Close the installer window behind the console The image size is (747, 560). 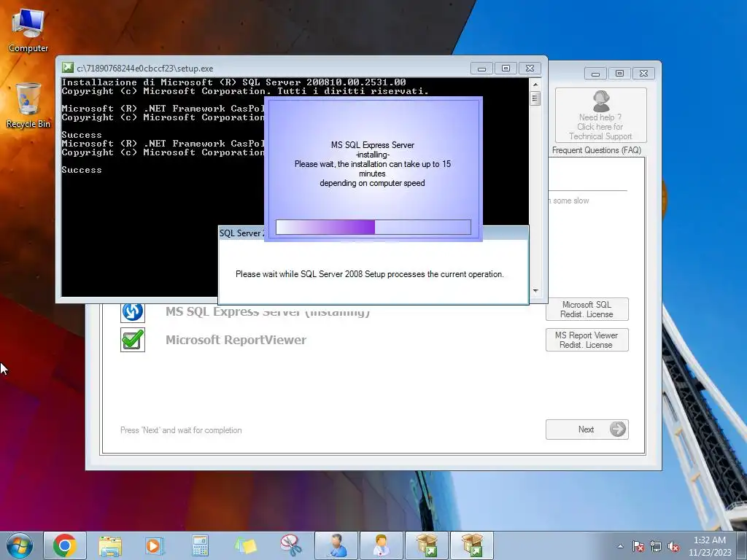643,74
